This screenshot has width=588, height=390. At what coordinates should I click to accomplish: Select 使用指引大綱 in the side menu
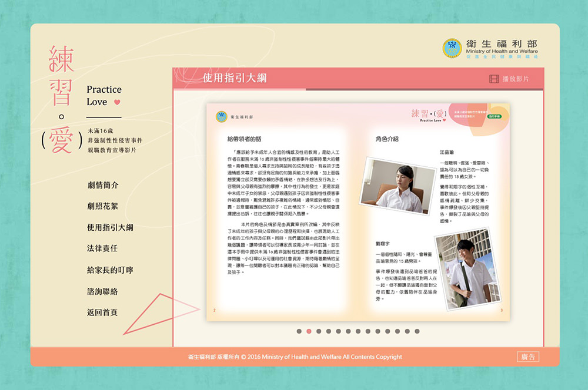[110, 227]
